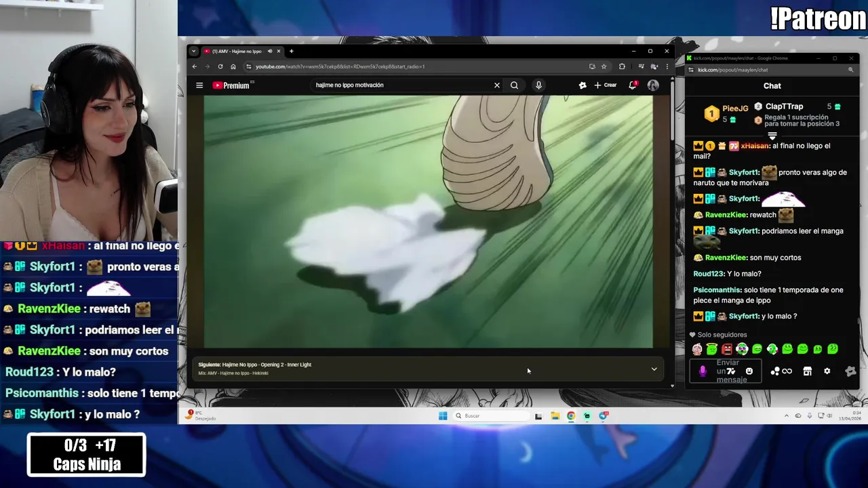Open the YouTube notifications bell

pos(632,85)
